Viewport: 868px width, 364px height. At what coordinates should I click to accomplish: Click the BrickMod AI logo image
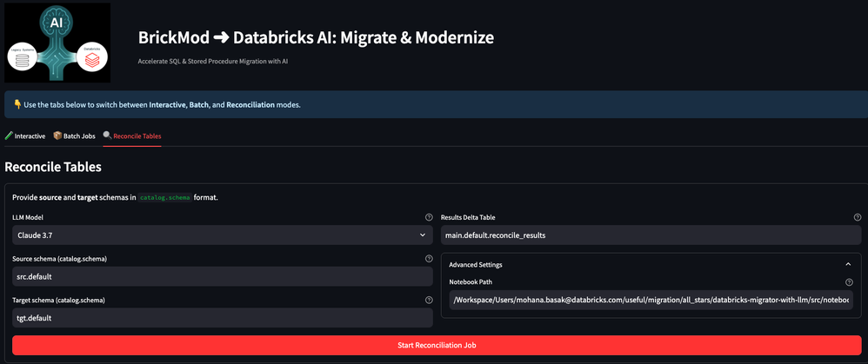(x=57, y=43)
